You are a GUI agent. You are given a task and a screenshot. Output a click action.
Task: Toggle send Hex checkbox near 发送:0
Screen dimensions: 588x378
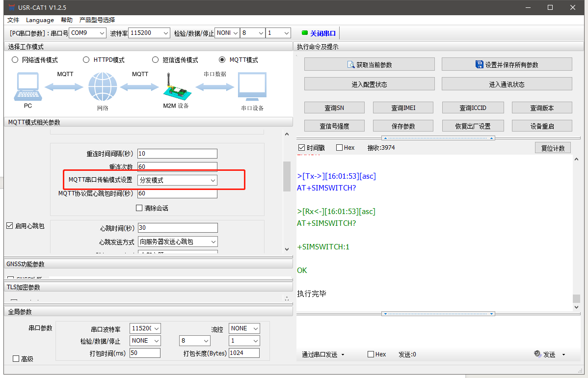(371, 354)
